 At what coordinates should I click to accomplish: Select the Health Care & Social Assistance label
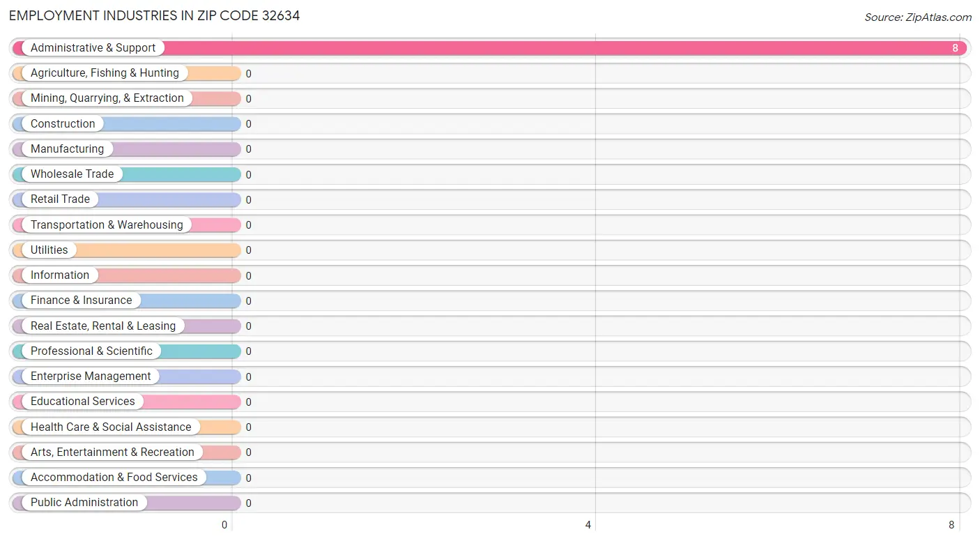(x=111, y=427)
